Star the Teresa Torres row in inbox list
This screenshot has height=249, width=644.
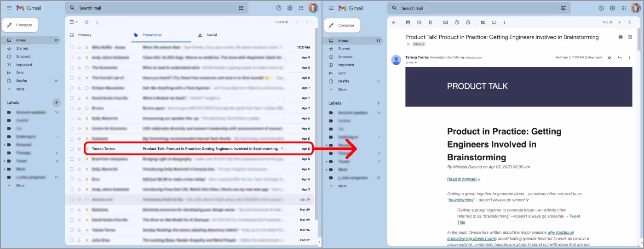click(79, 149)
